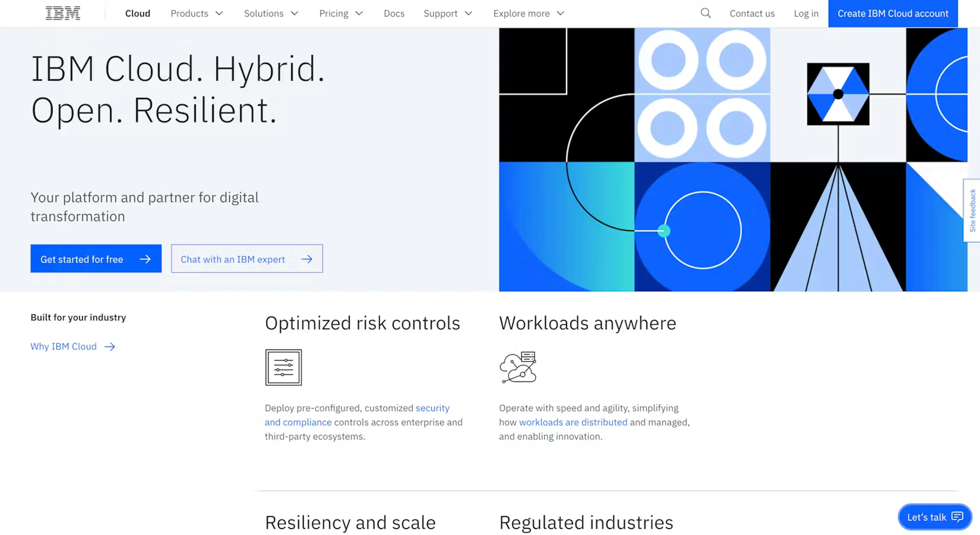
Task: Click the risk controls sliders icon
Action: [284, 367]
